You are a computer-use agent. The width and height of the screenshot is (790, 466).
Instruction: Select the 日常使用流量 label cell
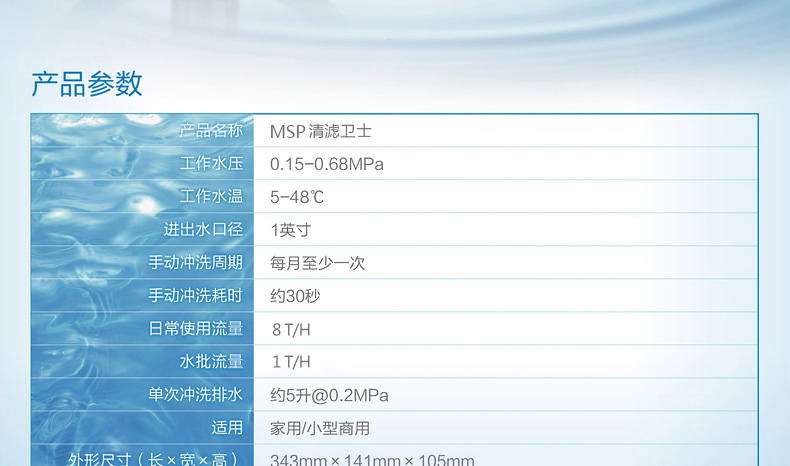coord(143,328)
